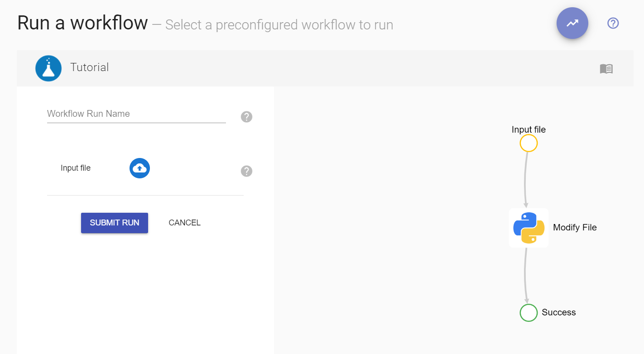Screen dimensions: 644x354
Task: Click the cloud upload icon for Input file
Action: pyautogui.click(x=139, y=168)
